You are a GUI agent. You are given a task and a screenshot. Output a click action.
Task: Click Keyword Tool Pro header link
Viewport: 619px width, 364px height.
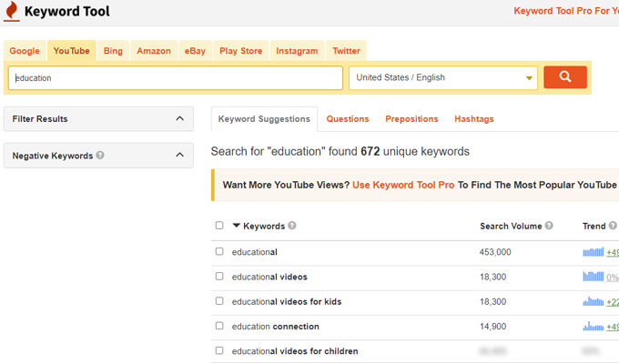(x=566, y=11)
